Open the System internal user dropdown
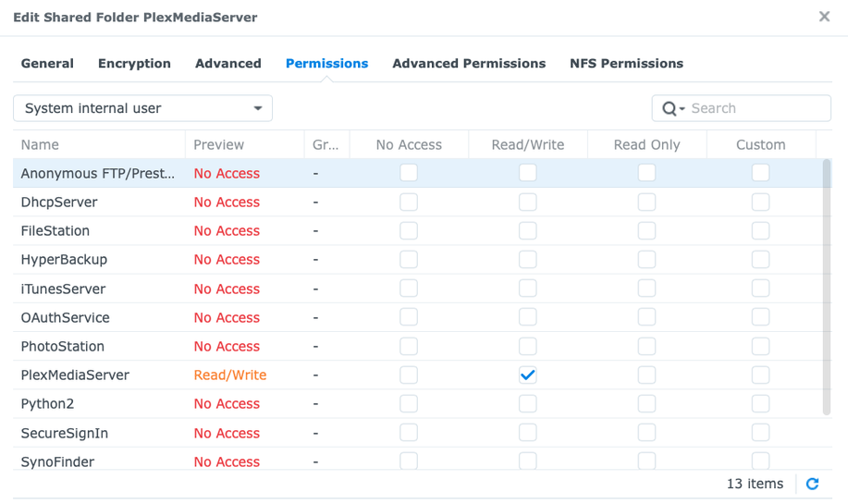The image size is (848, 504). pos(142,108)
